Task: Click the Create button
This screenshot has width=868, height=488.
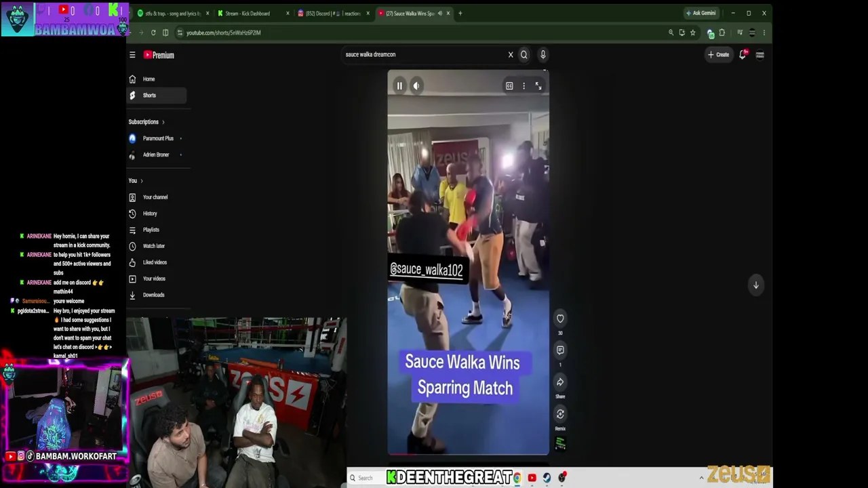Action: 719,55
